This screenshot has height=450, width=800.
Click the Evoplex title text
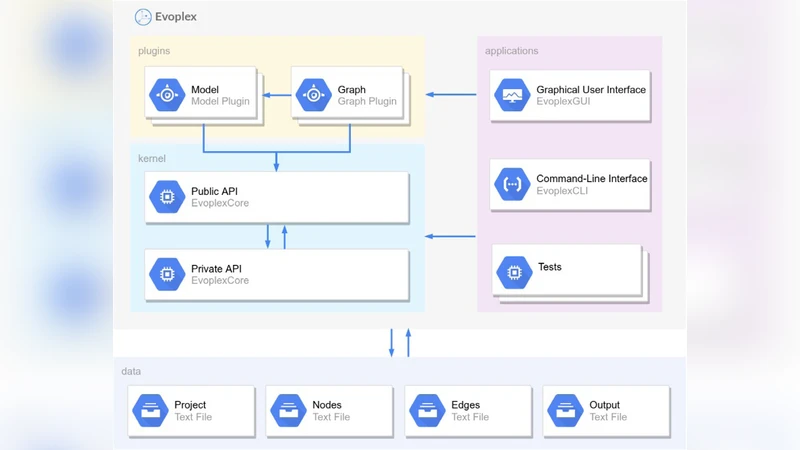pyautogui.click(x=174, y=17)
